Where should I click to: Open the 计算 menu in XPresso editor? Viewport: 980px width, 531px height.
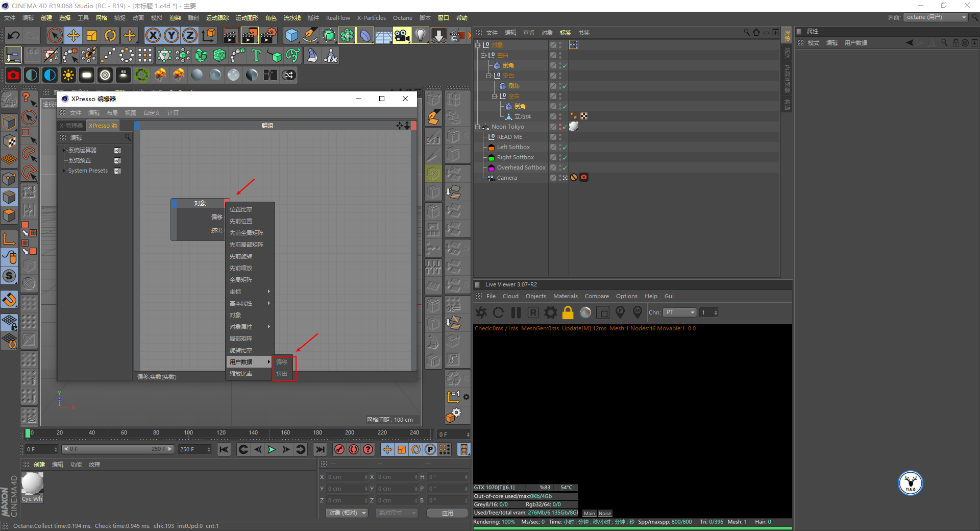click(x=173, y=113)
